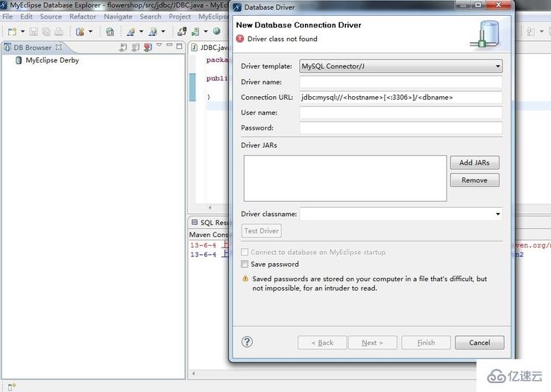Click the New MyEclipse project wizard icon
Screen dimensions: 551x392
coord(81,32)
